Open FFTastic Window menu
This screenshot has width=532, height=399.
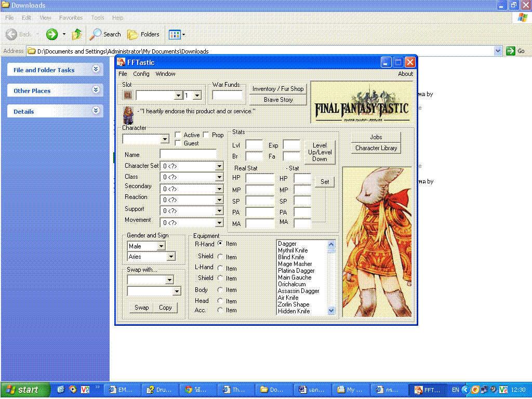pos(165,74)
